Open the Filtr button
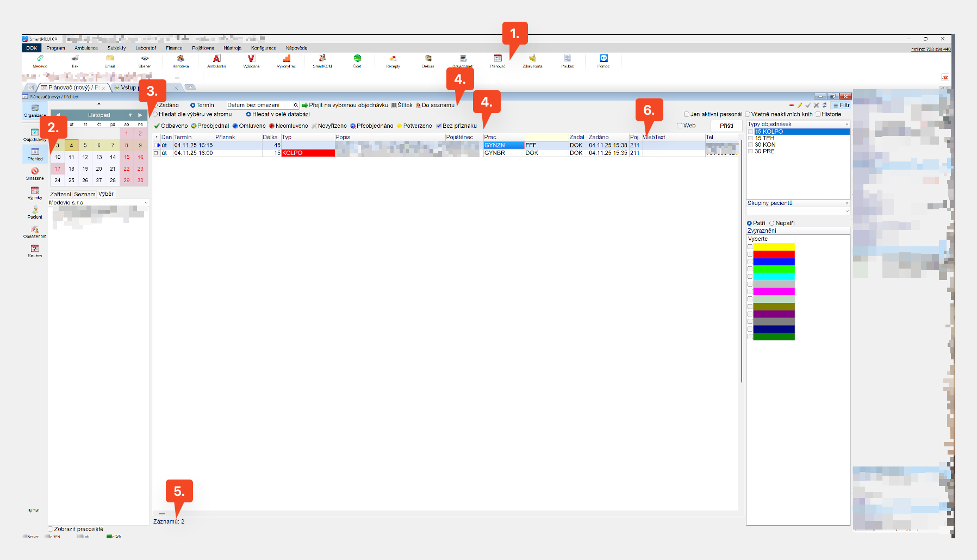 click(841, 105)
